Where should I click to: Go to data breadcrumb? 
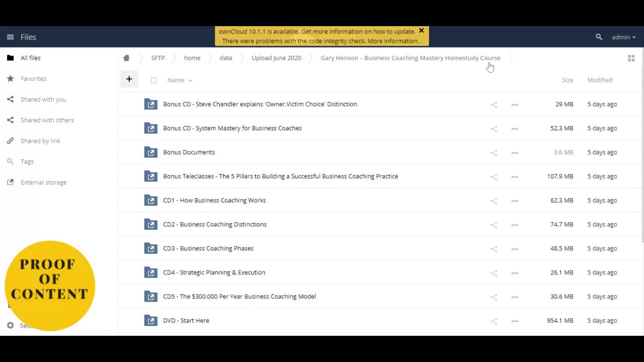226,58
